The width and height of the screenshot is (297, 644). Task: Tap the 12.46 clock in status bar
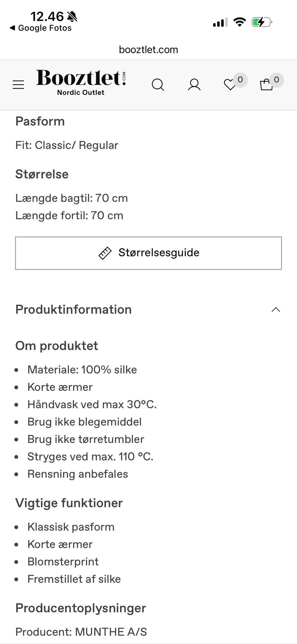47,16
